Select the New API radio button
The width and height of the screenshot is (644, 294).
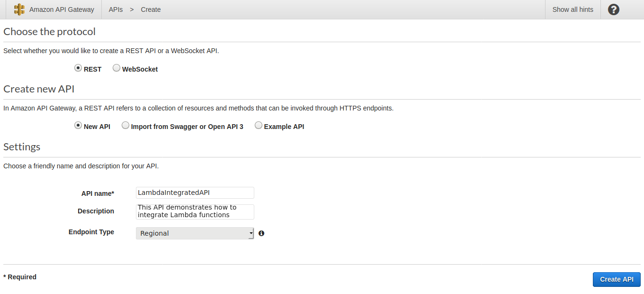coord(78,125)
